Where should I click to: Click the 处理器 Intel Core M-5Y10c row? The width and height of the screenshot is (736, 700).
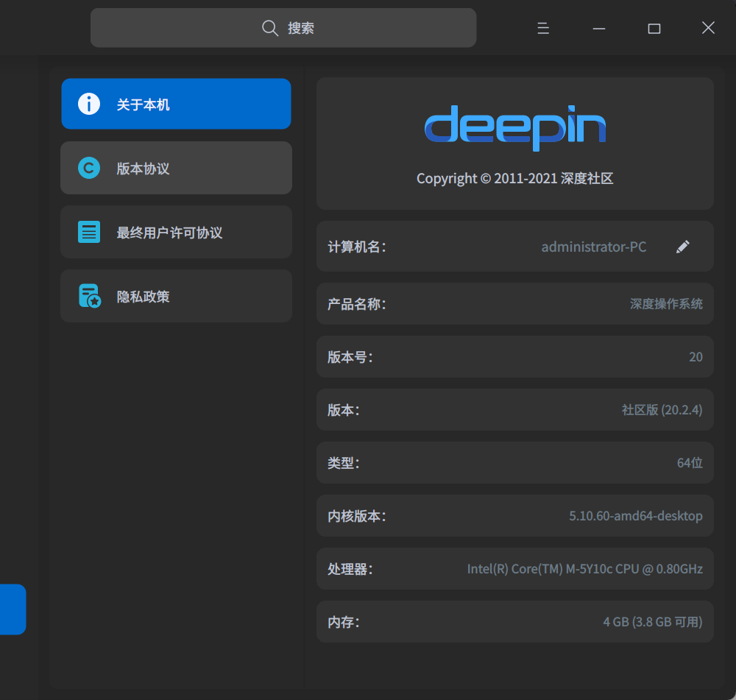[515, 569]
